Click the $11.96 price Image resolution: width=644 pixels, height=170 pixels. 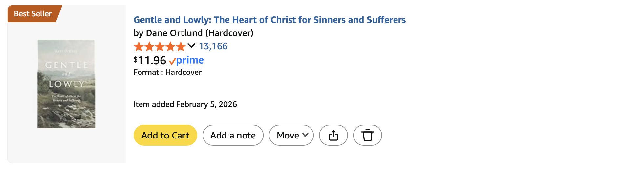coord(150,60)
